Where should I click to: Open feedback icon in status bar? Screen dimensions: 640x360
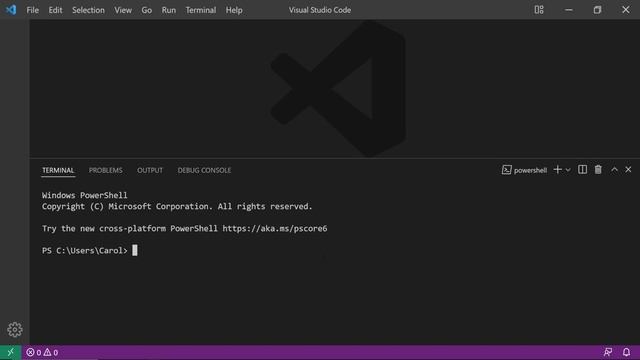click(x=608, y=352)
